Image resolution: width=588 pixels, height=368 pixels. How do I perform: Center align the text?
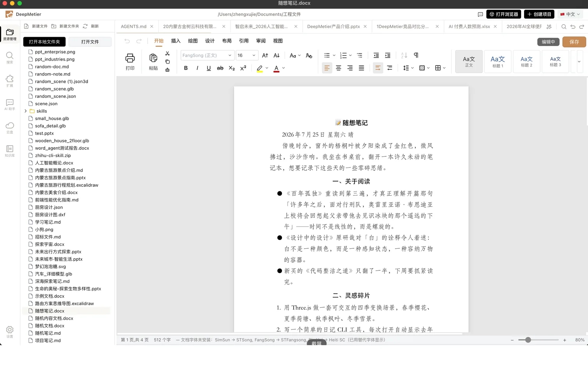point(338,68)
